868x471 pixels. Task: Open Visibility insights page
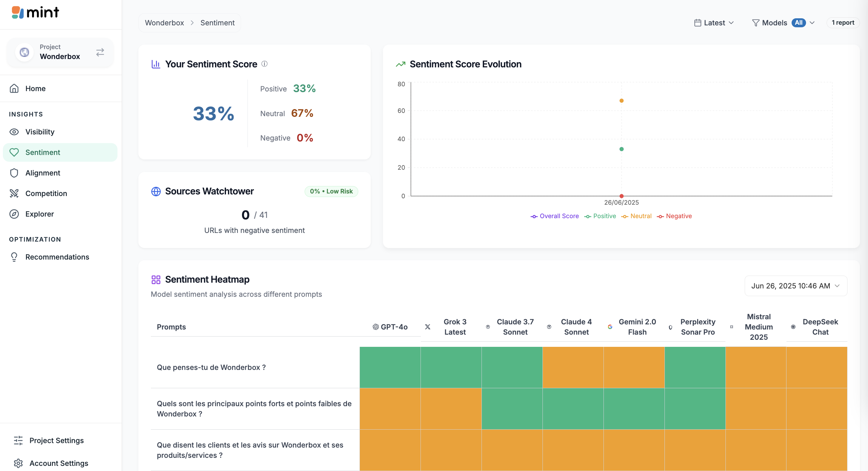pos(61,132)
